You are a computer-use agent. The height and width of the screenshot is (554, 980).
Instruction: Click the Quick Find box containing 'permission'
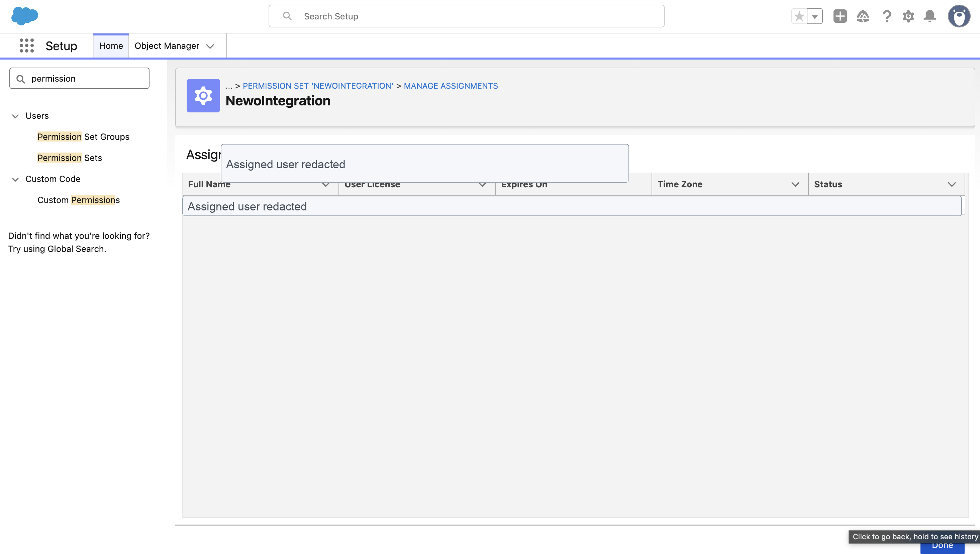point(80,78)
